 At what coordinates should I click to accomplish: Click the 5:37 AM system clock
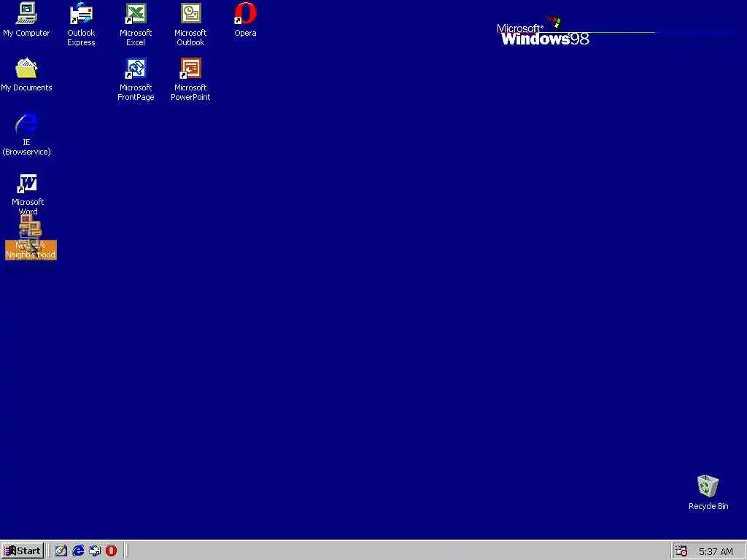[716, 552]
